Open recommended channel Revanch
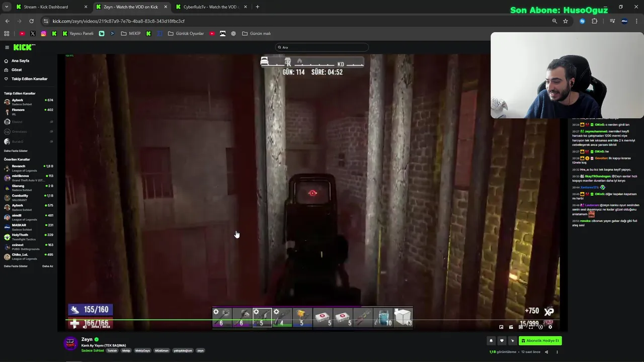 tap(29, 167)
